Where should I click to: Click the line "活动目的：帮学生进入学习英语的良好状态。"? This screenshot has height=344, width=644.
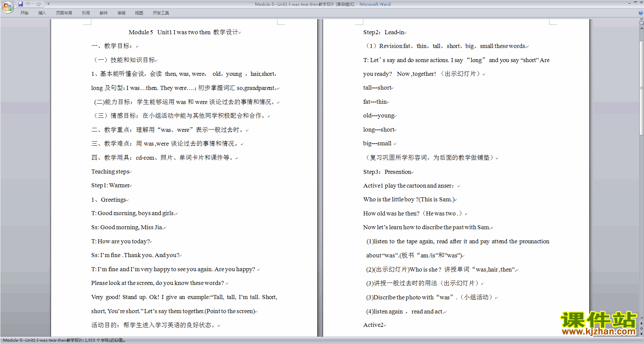154,325
